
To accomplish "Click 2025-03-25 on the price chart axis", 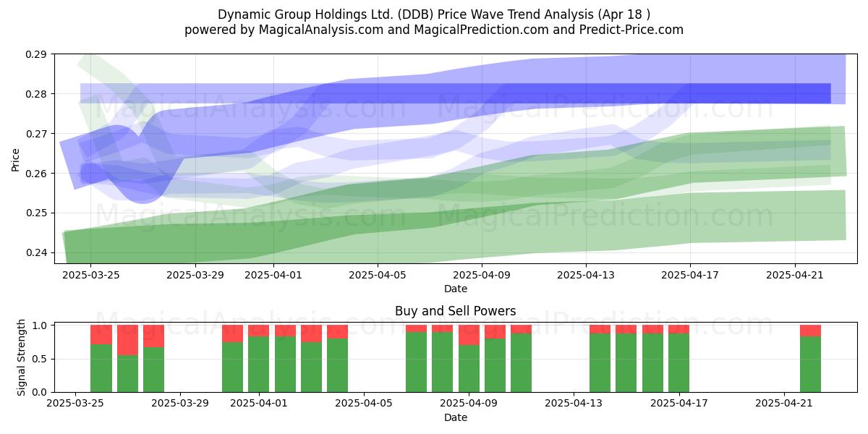I will (90, 275).
